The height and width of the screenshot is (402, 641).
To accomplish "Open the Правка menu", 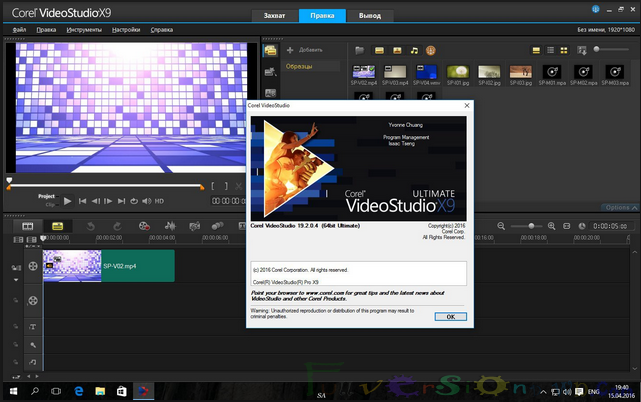I will [46, 30].
